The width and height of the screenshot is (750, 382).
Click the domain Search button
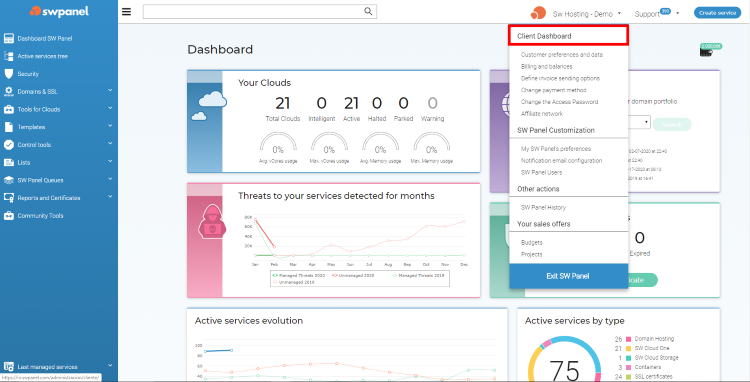pyautogui.click(x=672, y=124)
